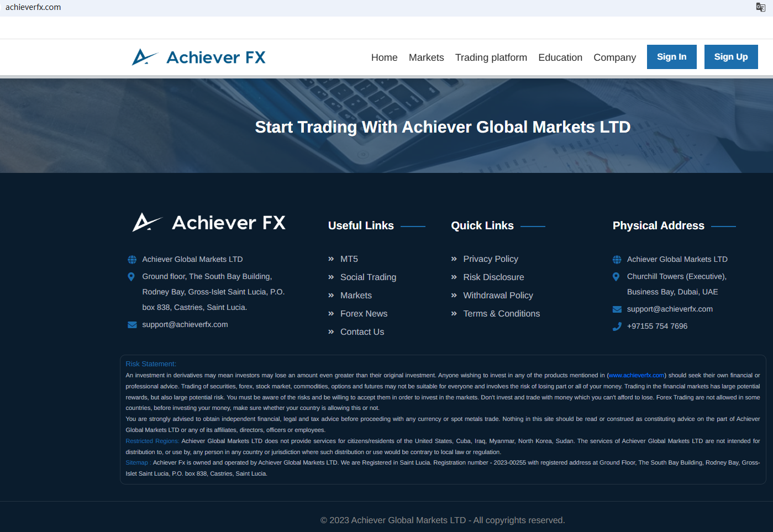The height and width of the screenshot is (532, 773).
Task: Visit the Forex News link
Action: [364, 313]
